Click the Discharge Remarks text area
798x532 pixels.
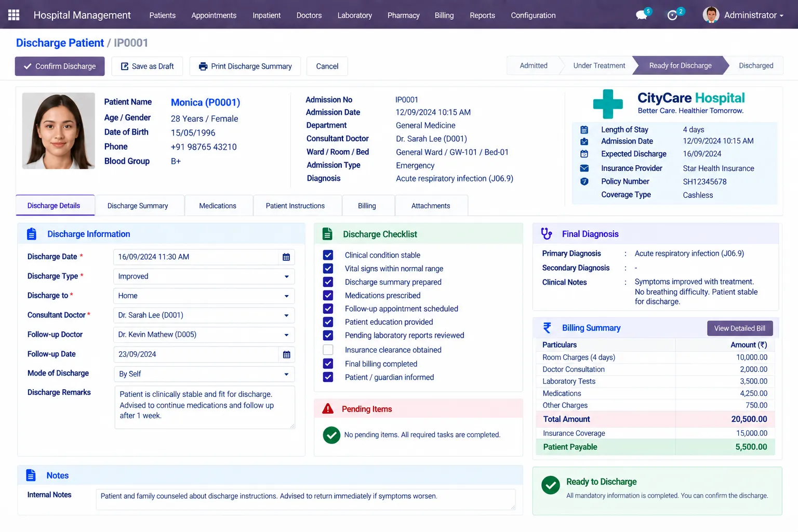coord(205,407)
